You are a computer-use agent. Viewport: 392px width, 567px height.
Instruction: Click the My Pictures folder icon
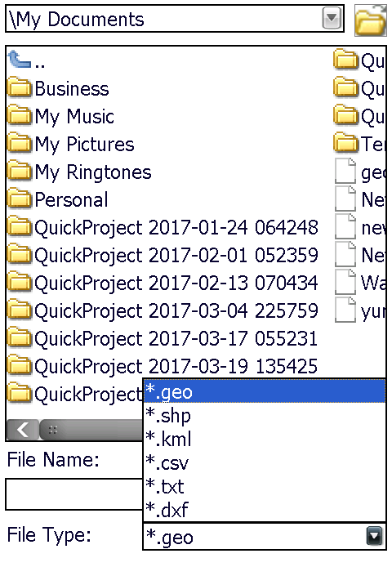pyautogui.click(x=19, y=143)
